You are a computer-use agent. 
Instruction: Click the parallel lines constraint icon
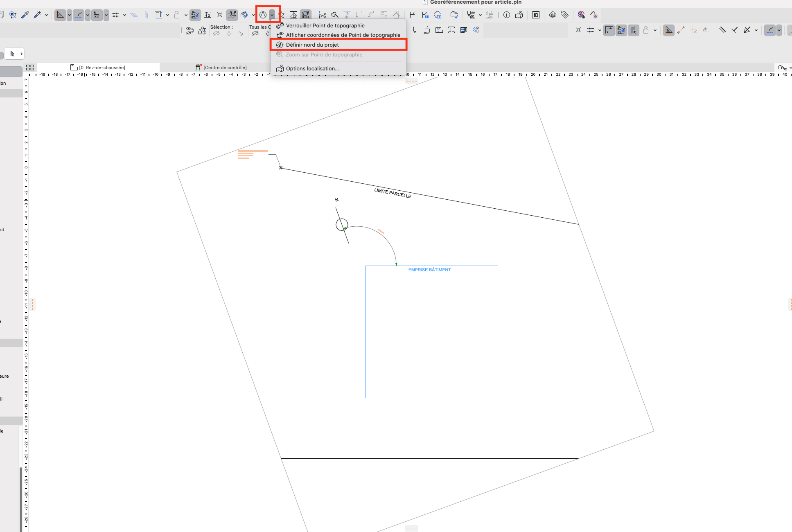click(x=722, y=30)
